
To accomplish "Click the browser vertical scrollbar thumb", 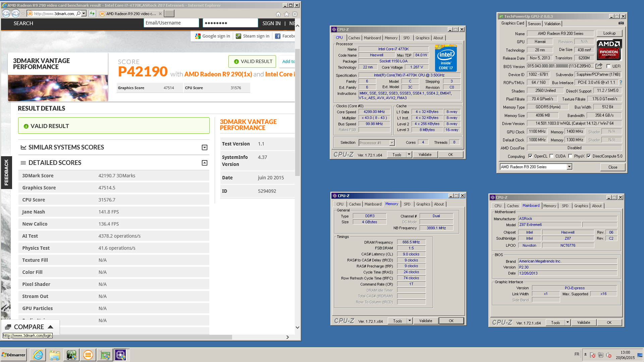I will (297, 112).
